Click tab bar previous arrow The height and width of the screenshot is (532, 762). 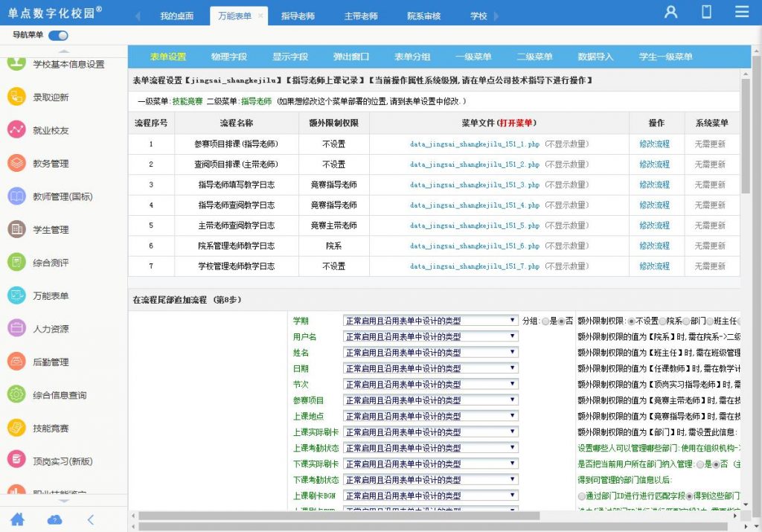click(138, 16)
